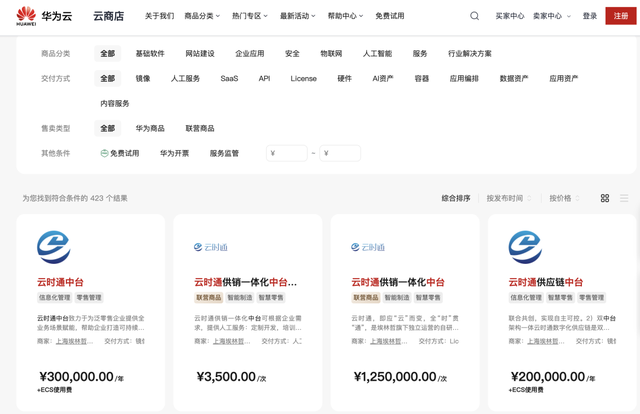The image size is (640, 414).
Task: Filter delivery method by 硬件
Action: click(344, 78)
